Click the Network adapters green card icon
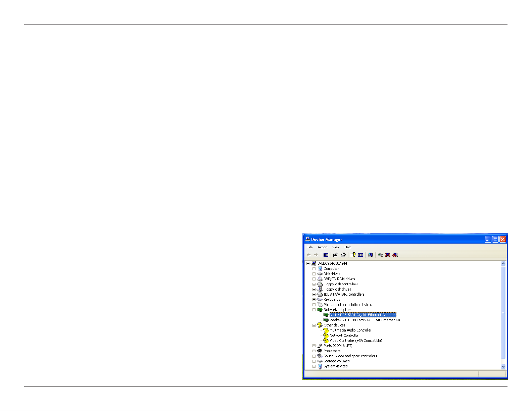The image size is (532, 411). coord(320,310)
